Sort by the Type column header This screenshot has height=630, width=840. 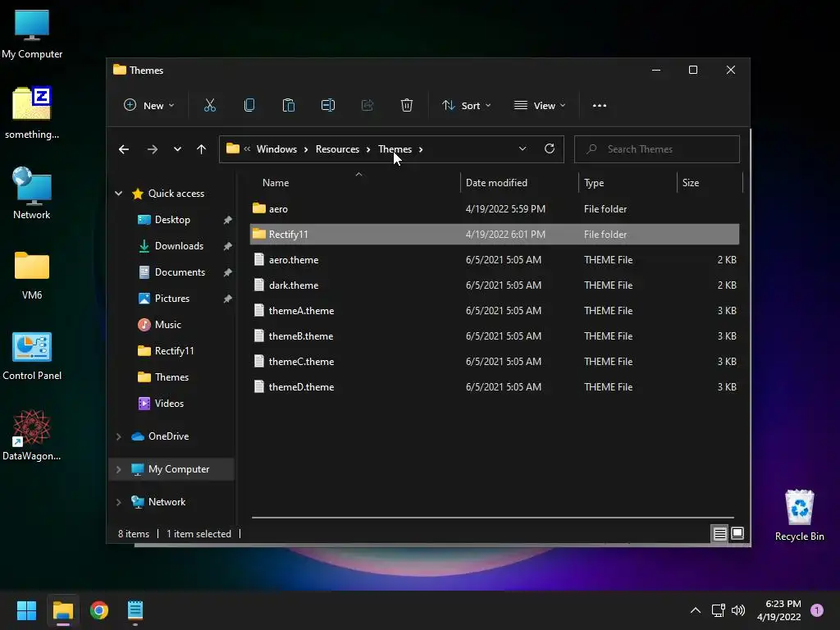coord(628,183)
